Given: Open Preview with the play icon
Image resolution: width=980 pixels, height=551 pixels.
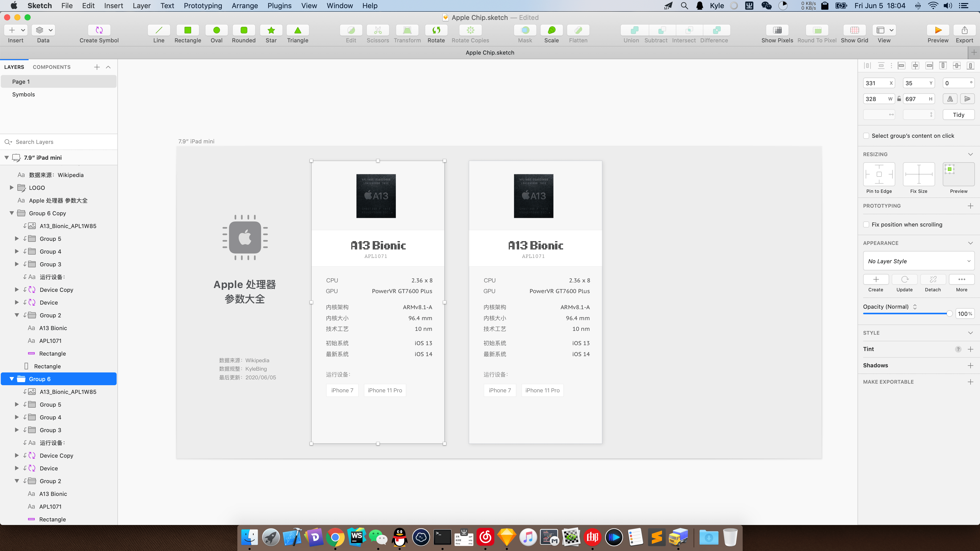Looking at the screenshot, I should tap(938, 30).
